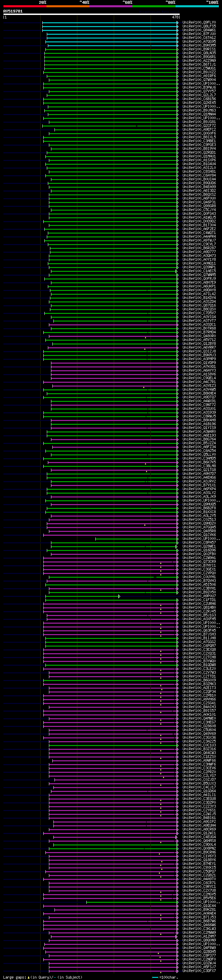Click the white query sequence bar under AV519781
The image size is (222, 980).
(92, 15)
